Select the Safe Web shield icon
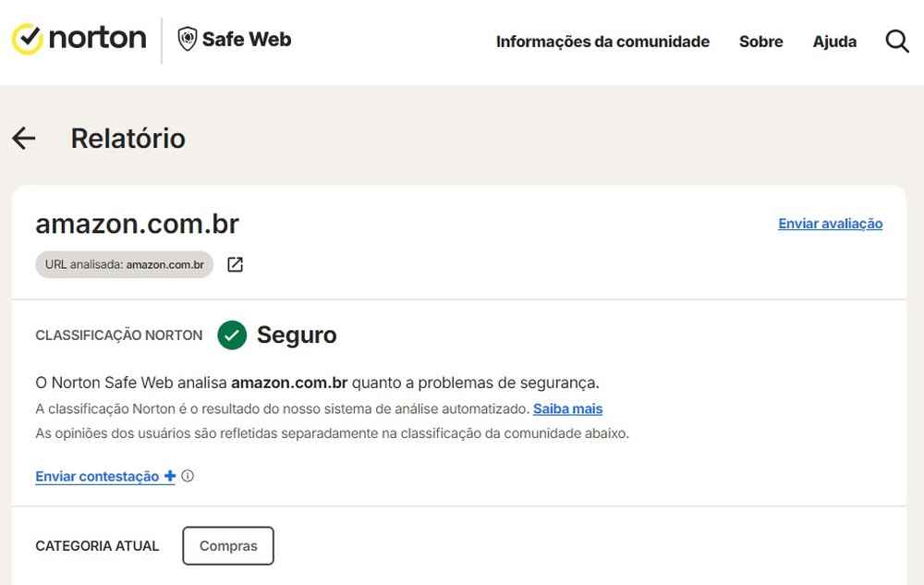Image resolution: width=924 pixels, height=585 pixels. tap(188, 39)
